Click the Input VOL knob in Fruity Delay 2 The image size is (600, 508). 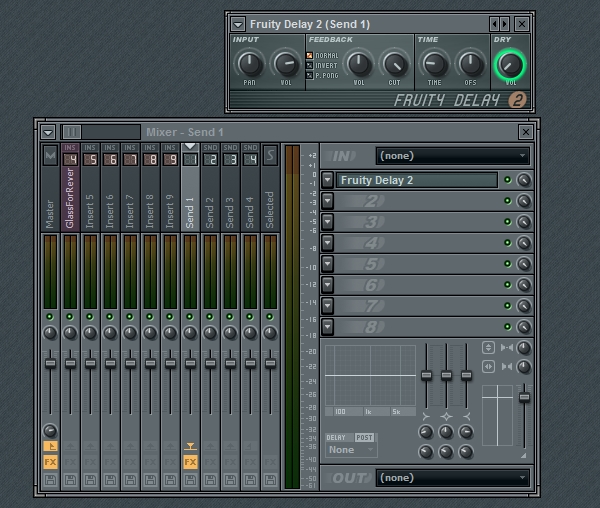tap(286, 64)
